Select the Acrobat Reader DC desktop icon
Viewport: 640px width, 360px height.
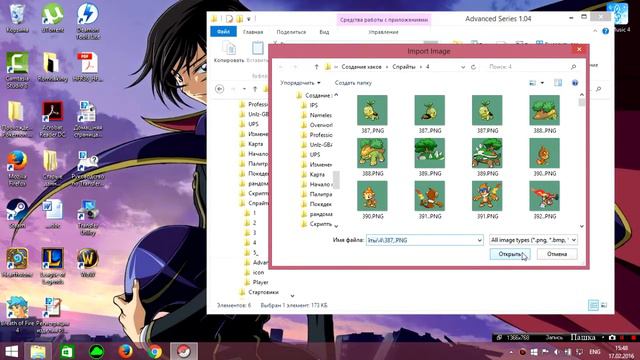tap(53, 118)
